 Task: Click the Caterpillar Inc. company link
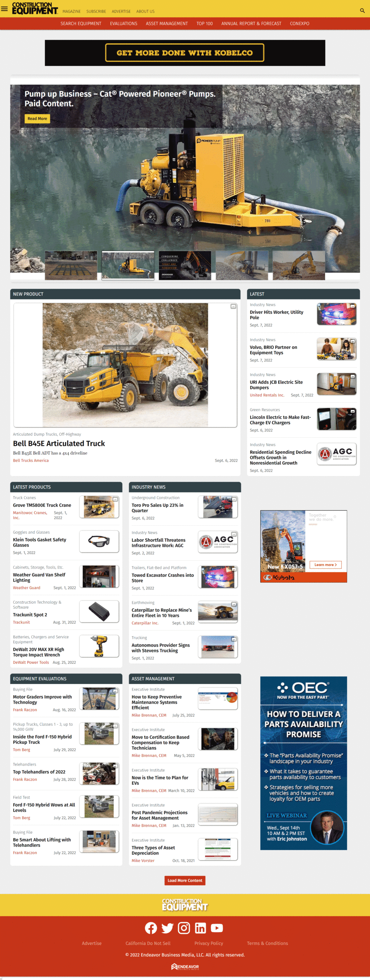(x=145, y=623)
